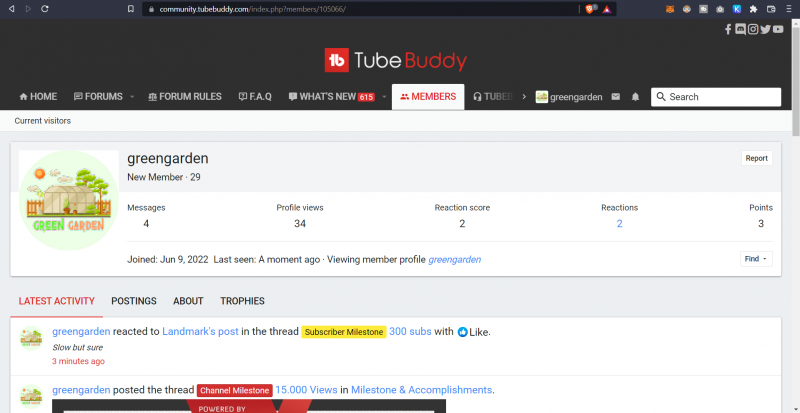The image size is (800, 413).
Task: Click the Brave Shields icon
Action: (x=591, y=9)
